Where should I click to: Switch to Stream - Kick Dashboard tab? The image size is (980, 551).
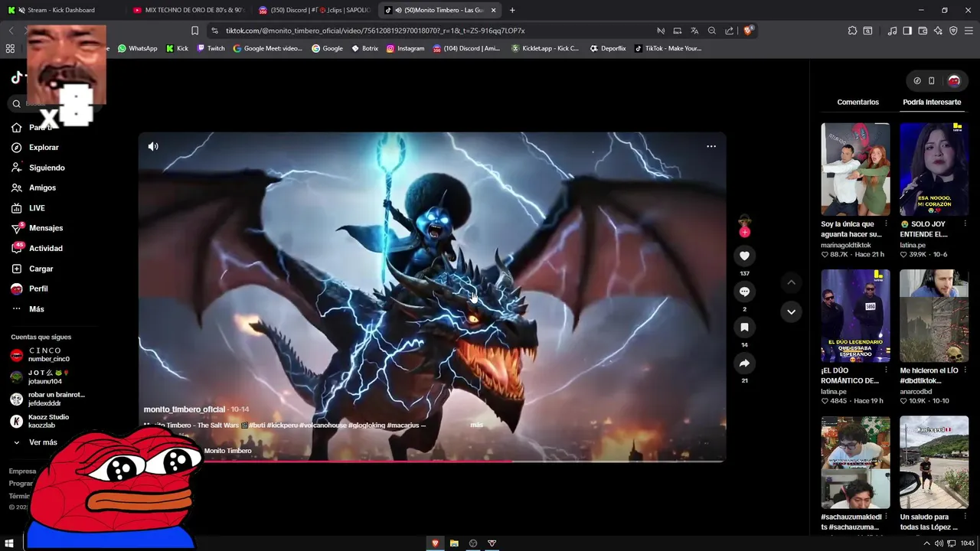[x=60, y=10]
